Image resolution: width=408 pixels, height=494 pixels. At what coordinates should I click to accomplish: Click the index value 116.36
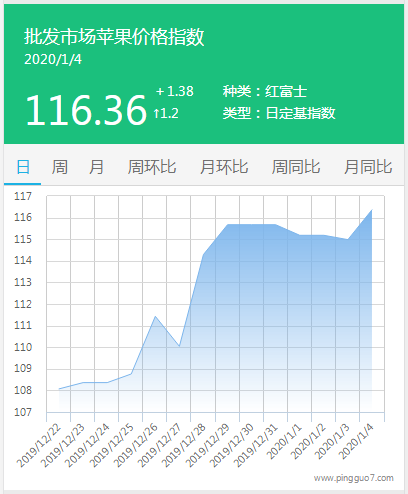coord(86,110)
